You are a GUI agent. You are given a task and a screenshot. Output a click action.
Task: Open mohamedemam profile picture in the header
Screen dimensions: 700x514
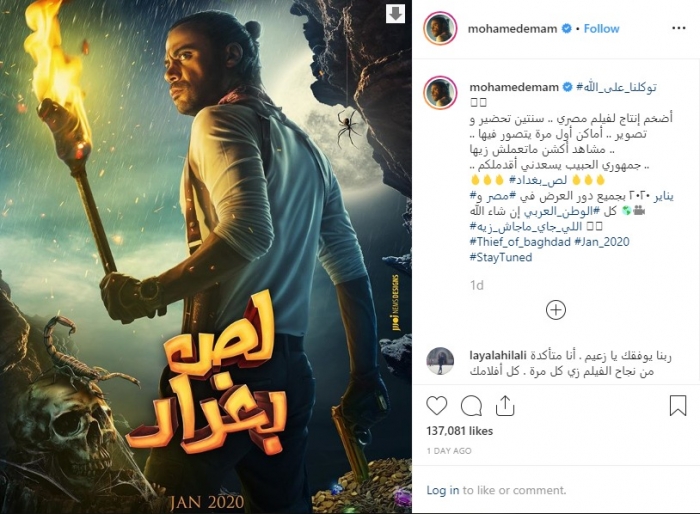coord(440,28)
